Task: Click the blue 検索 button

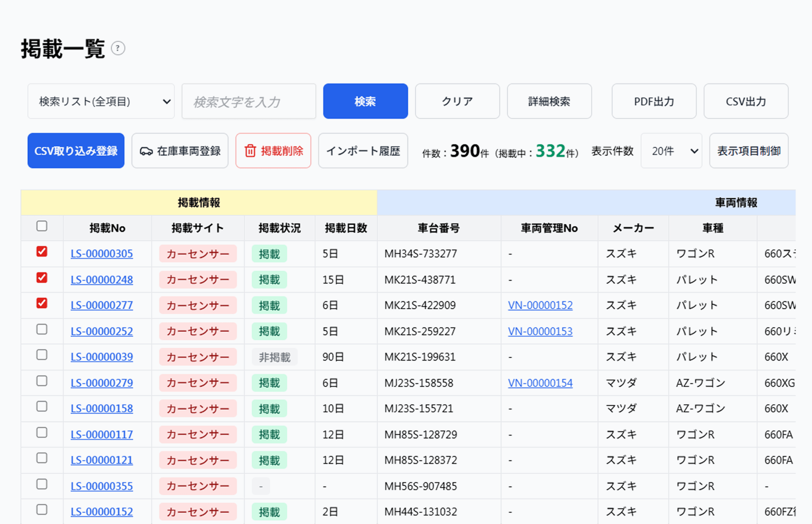Action: pos(365,102)
